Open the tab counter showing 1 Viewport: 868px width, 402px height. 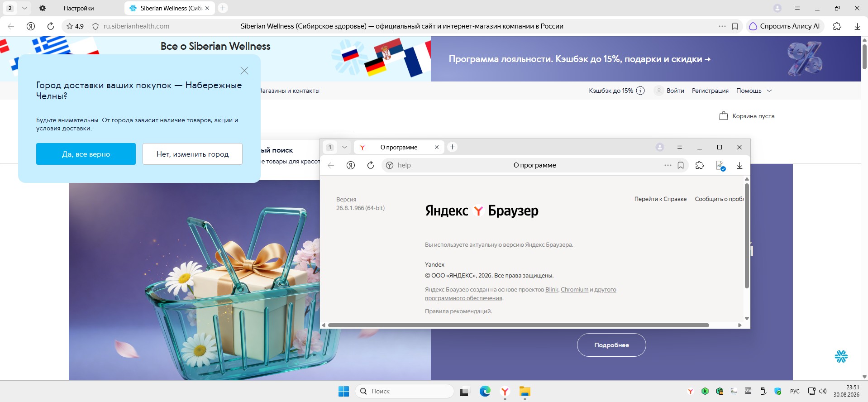click(x=330, y=147)
